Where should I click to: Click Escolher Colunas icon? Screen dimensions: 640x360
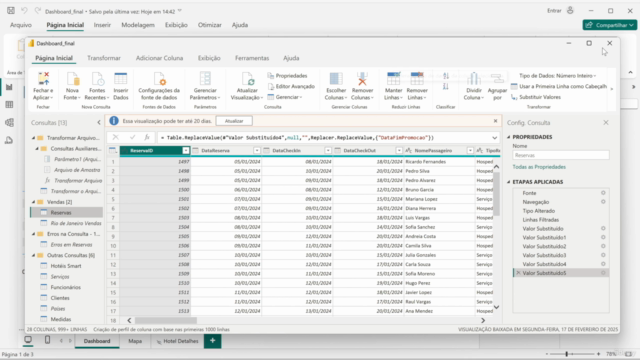tap(336, 79)
